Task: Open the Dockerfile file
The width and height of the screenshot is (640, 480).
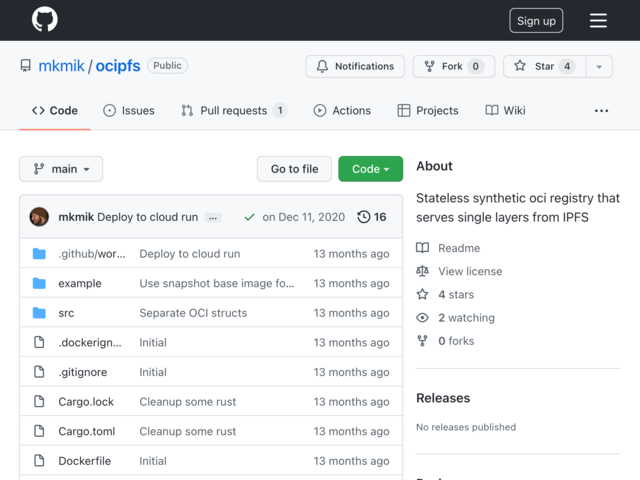Action: [84, 461]
